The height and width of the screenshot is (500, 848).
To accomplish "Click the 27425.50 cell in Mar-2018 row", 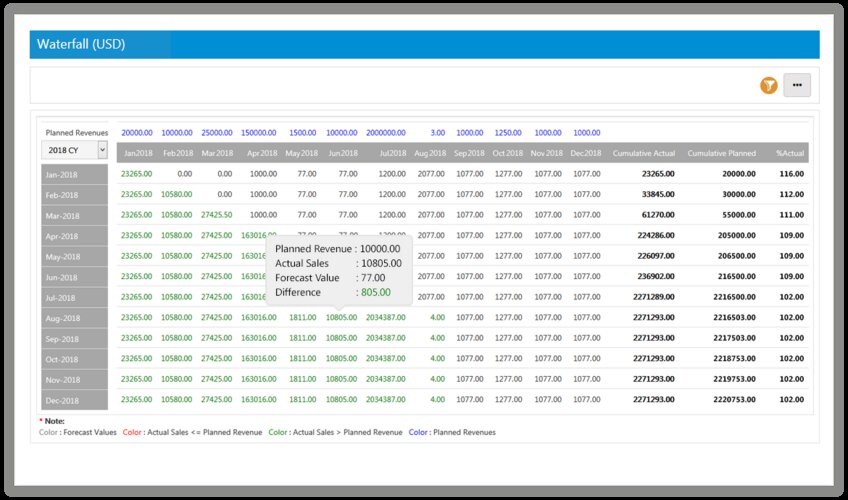I will [216, 214].
